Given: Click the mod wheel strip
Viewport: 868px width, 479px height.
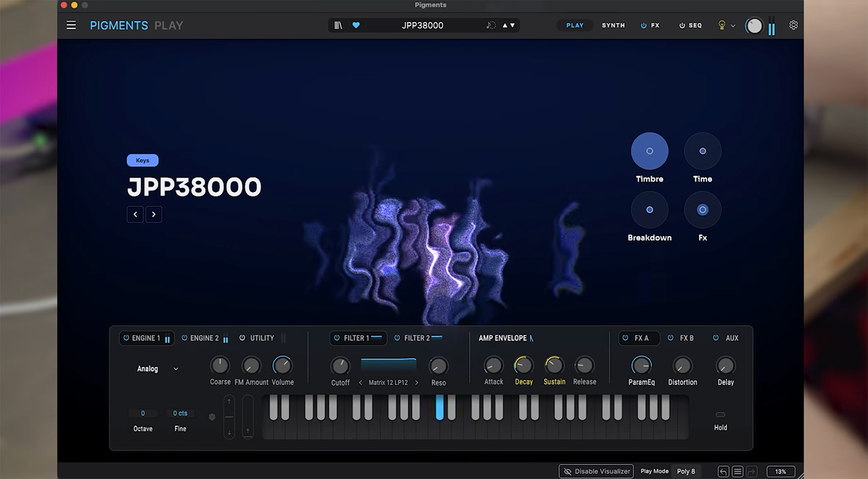Looking at the screenshot, I should pyautogui.click(x=247, y=417).
